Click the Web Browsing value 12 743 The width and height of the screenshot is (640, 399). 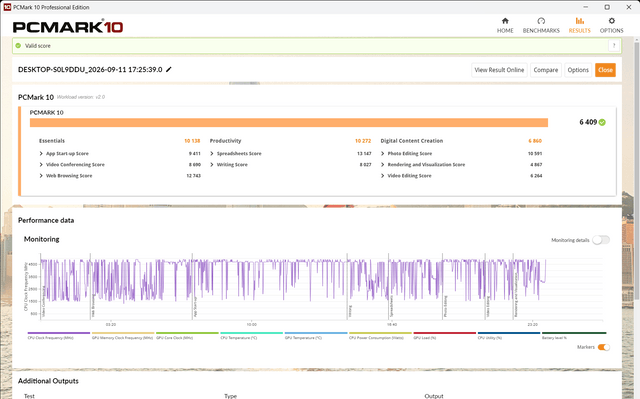pos(193,175)
